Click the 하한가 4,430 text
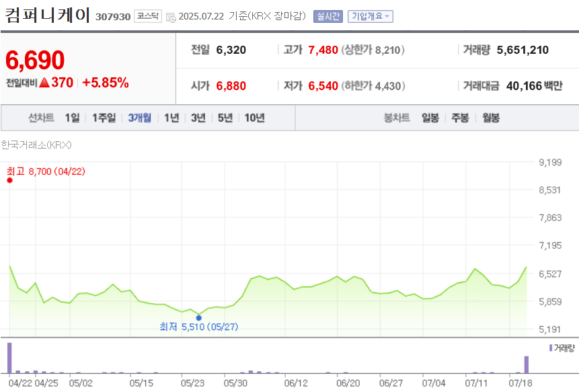Screen dimensions: 579x392 tap(373, 86)
